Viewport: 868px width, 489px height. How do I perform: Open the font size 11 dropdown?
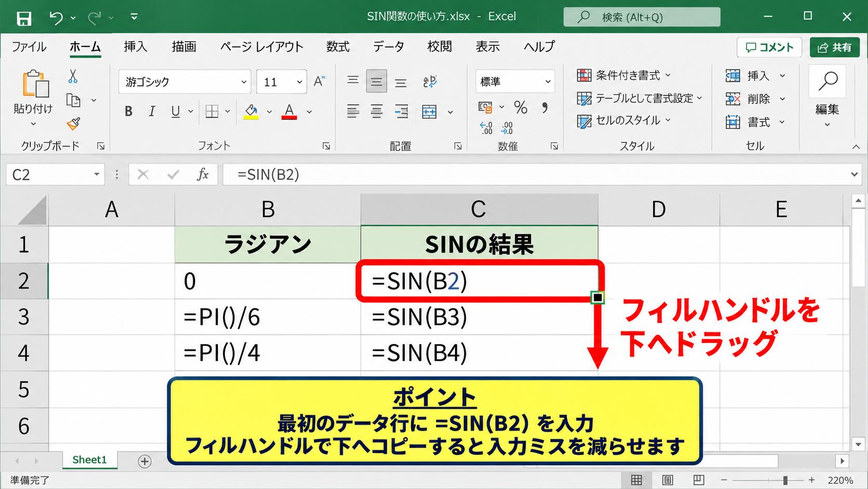click(300, 82)
